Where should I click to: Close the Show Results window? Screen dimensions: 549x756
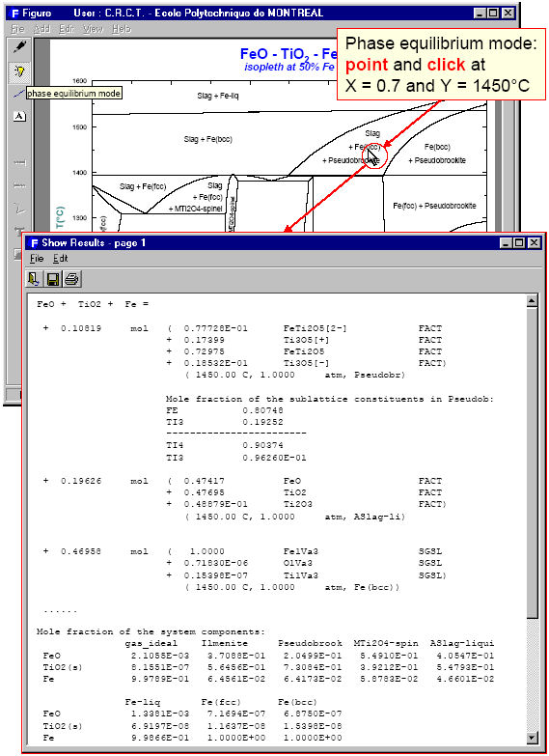point(534,243)
